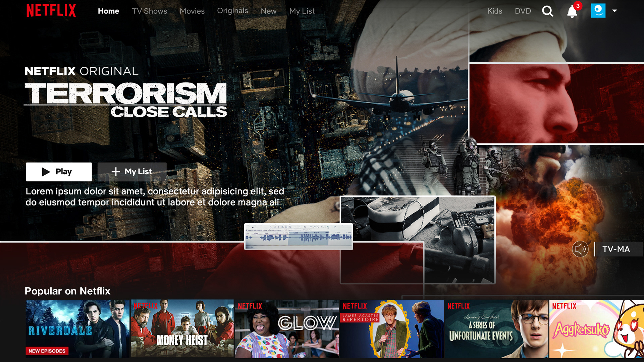Open the Money Heist thumbnail
The height and width of the screenshot is (362, 644).
pos(182,329)
